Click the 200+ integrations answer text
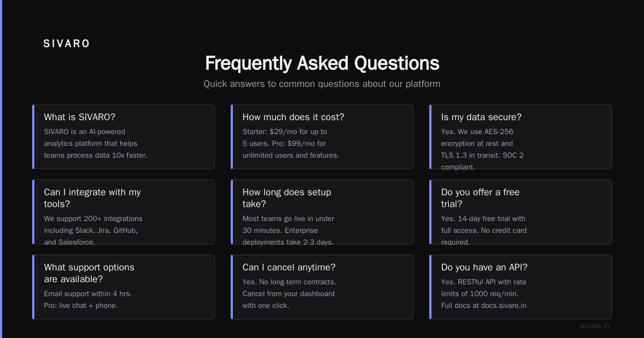Viewport: 644px width, 338px height. (93, 230)
